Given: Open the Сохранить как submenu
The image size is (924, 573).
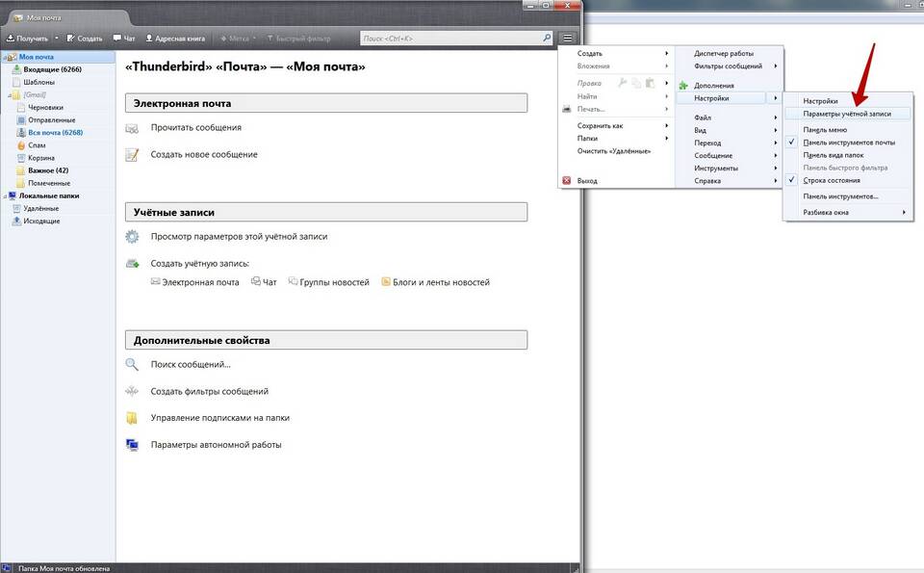Looking at the screenshot, I should (x=616, y=125).
